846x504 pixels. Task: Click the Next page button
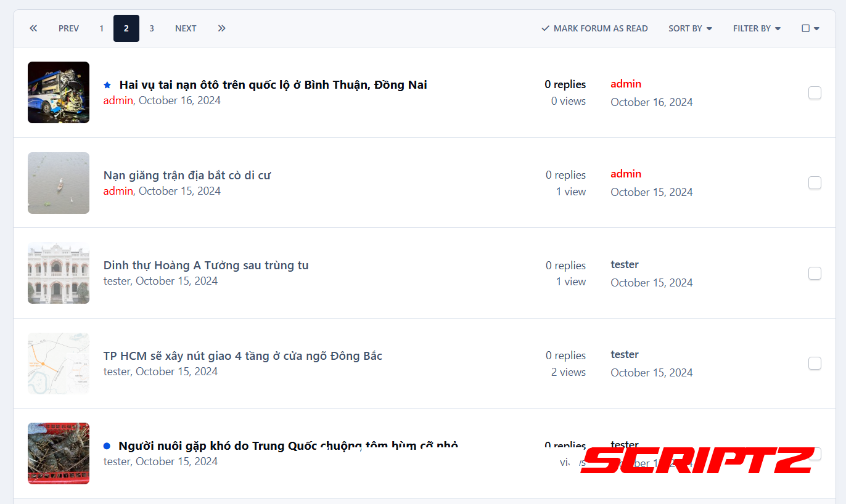click(x=186, y=28)
